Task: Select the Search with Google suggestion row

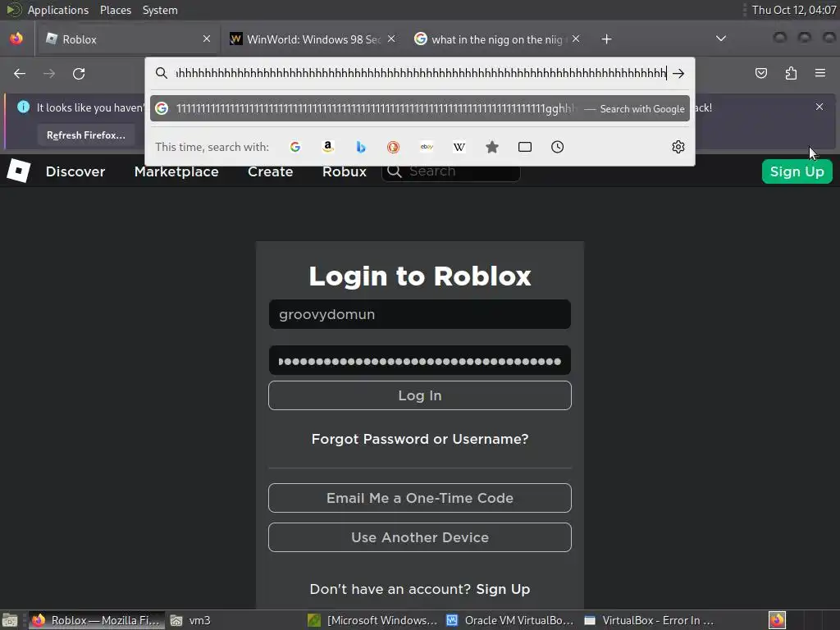Action: pos(420,108)
